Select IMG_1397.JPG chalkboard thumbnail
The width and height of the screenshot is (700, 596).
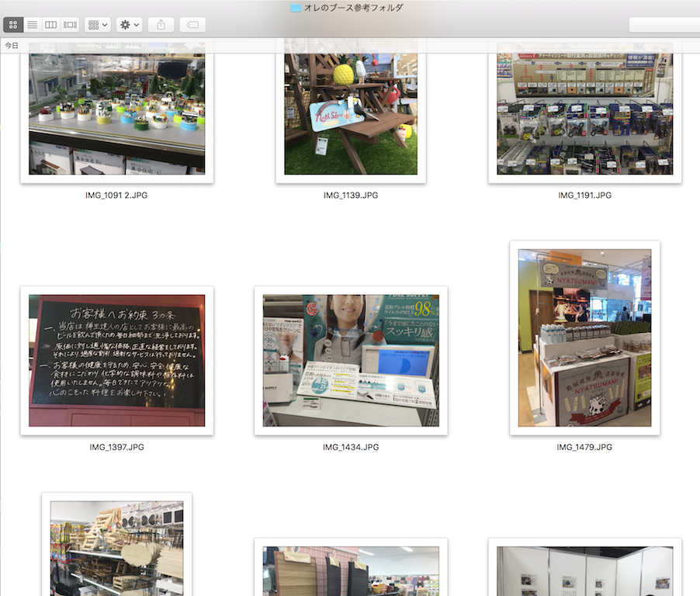[x=117, y=360]
